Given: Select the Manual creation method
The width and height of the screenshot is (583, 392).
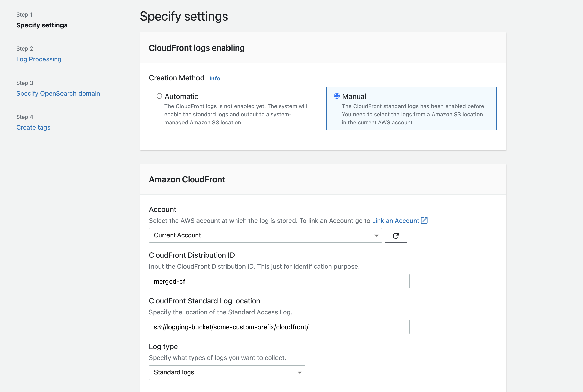Looking at the screenshot, I should tap(337, 96).
